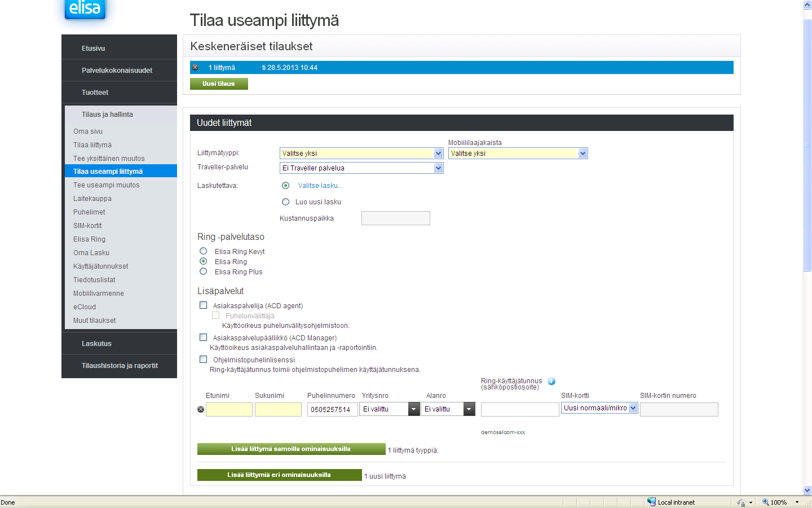The image size is (812, 508).
Task: Select pending order row ti 28.5.2013 10:44
Action: pos(462,68)
